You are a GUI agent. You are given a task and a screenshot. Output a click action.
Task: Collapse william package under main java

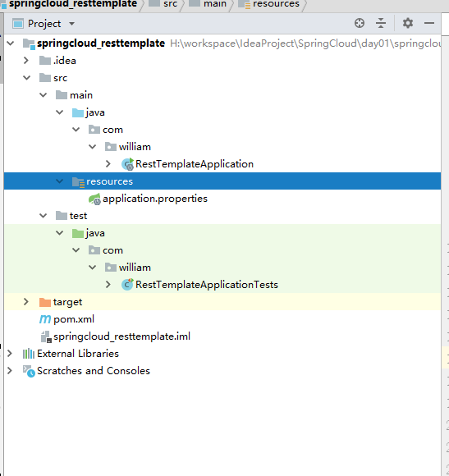click(92, 147)
